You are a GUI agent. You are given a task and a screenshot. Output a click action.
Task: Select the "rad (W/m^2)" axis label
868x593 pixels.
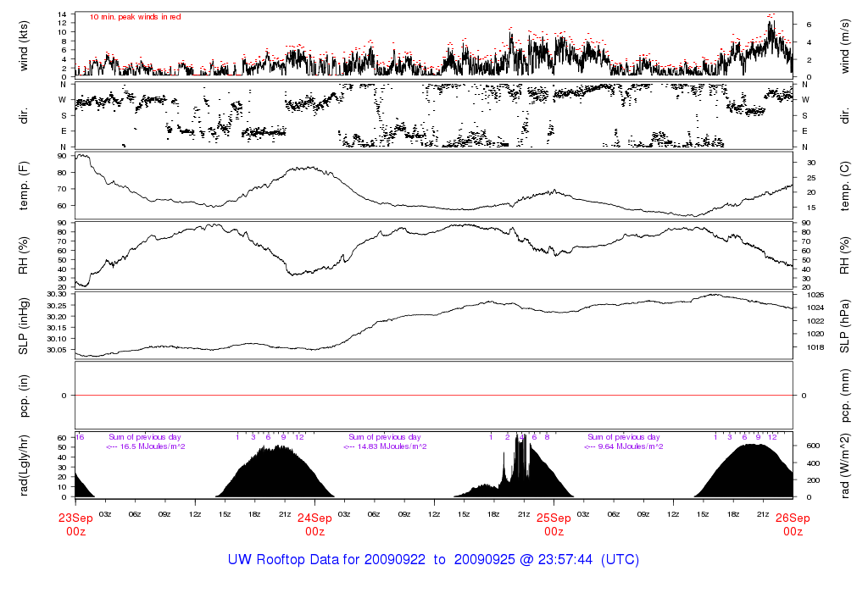click(844, 466)
